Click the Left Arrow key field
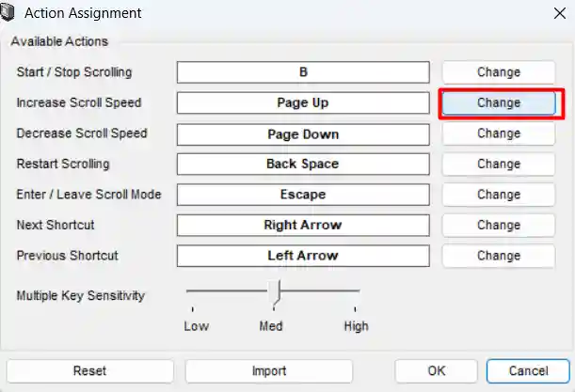 303,256
